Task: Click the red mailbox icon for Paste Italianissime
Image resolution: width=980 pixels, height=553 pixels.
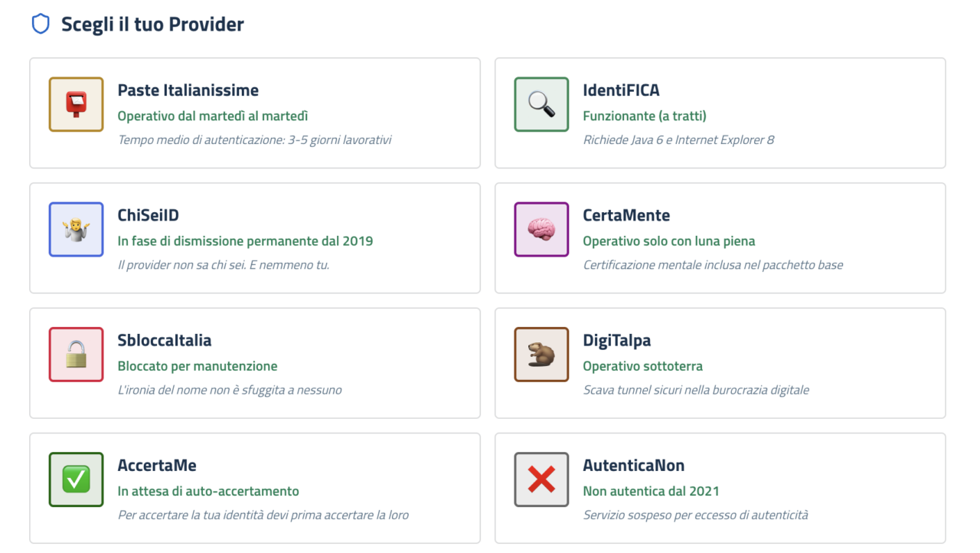Action: [76, 104]
